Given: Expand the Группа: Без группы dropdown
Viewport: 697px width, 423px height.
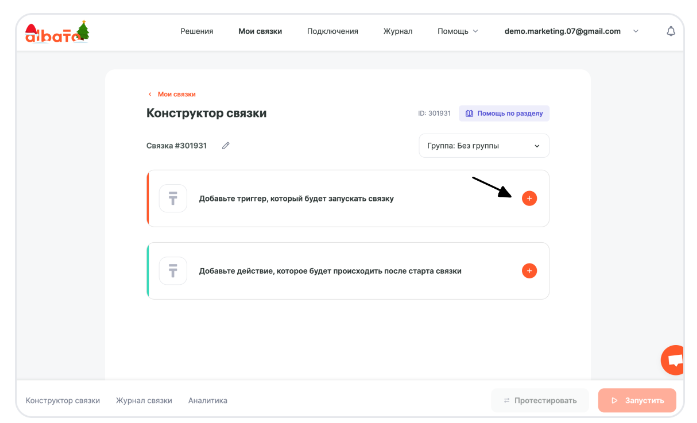Looking at the screenshot, I should tap(484, 146).
